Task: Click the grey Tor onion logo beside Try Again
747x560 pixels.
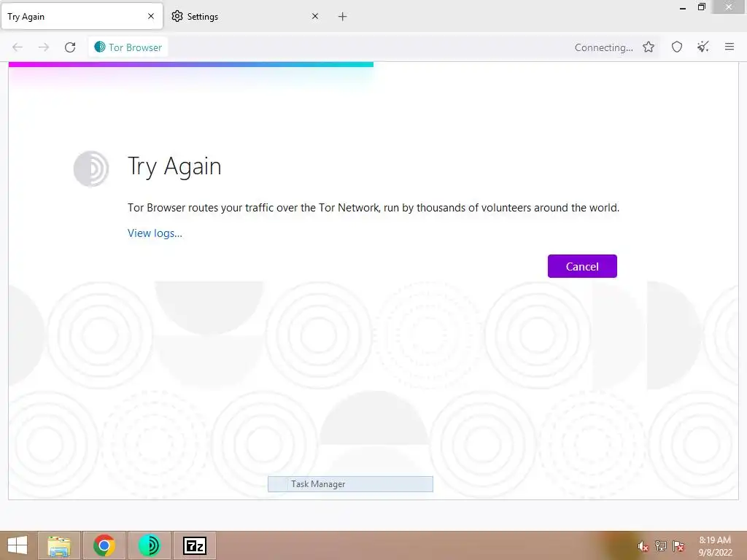Action: coord(91,168)
